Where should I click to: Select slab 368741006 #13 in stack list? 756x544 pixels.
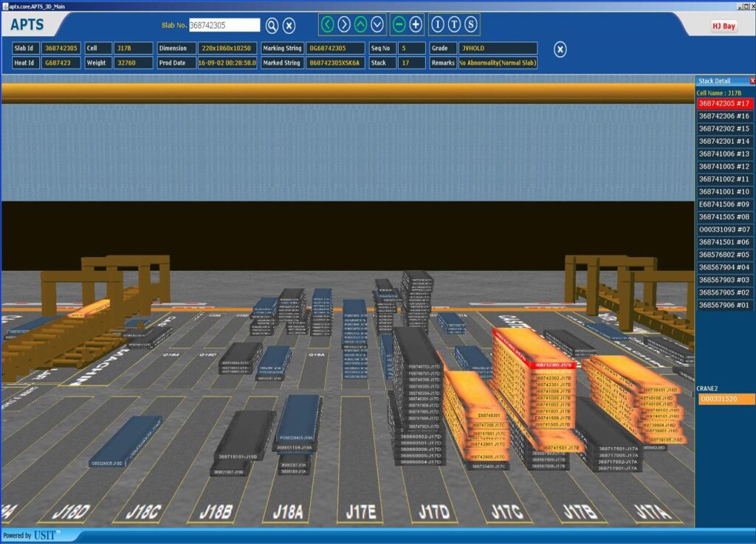tap(725, 154)
